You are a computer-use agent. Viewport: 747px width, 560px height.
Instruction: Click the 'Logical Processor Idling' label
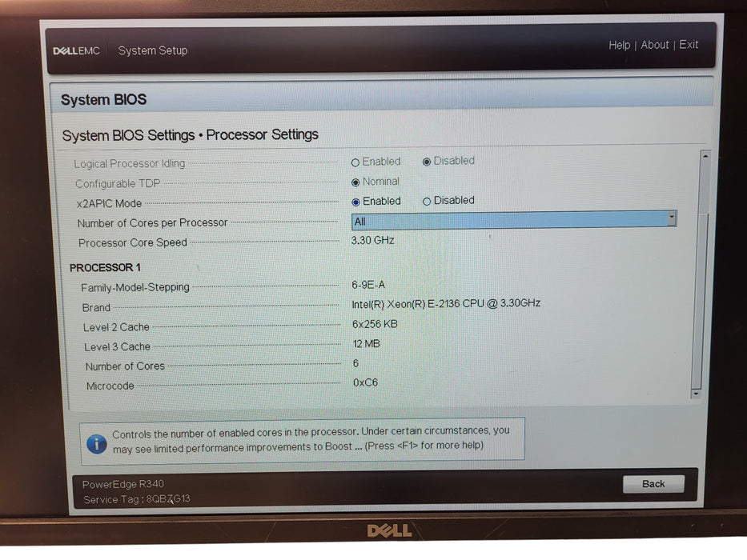[x=129, y=163]
